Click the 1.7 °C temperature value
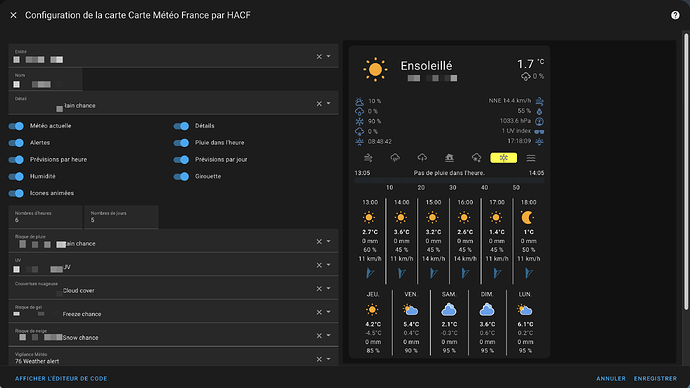 point(530,64)
